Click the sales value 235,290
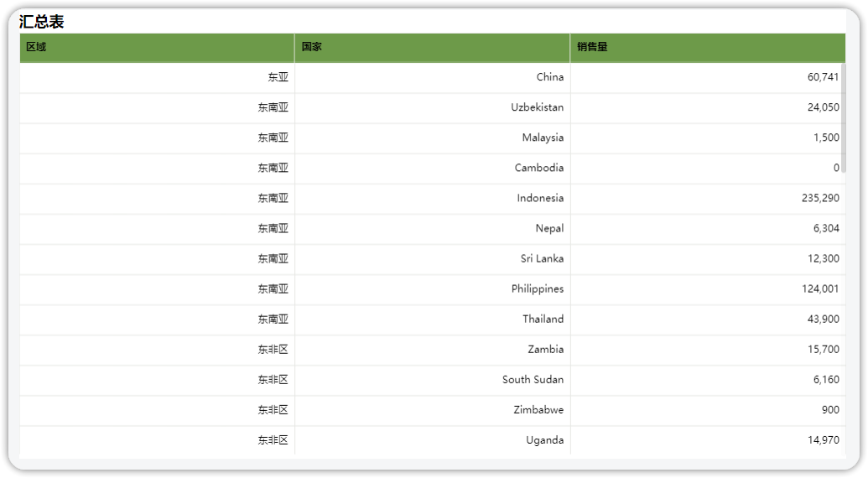The width and height of the screenshot is (868, 478). [x=820, y=198]
